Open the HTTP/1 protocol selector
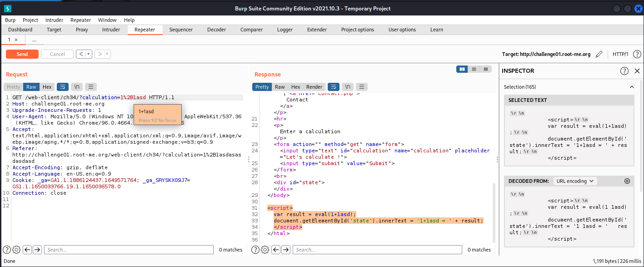644x267 pixels. click(x=620, y=54)
